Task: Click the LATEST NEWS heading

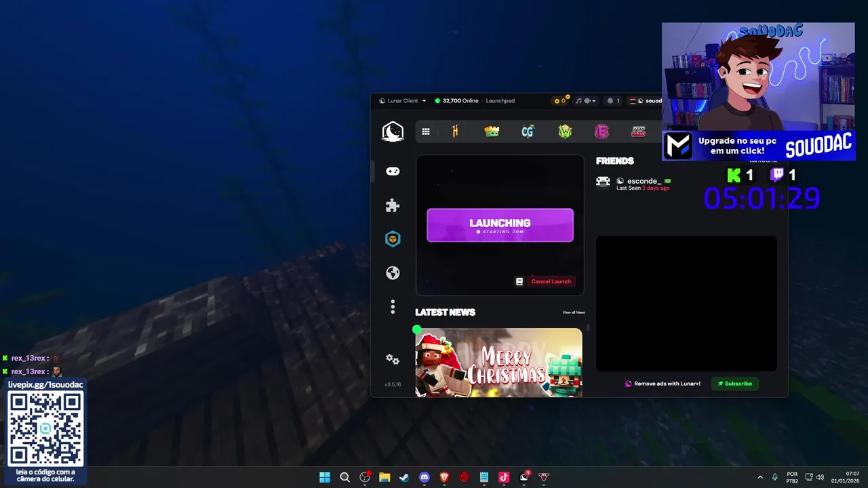Action: (x=445, y=312)
